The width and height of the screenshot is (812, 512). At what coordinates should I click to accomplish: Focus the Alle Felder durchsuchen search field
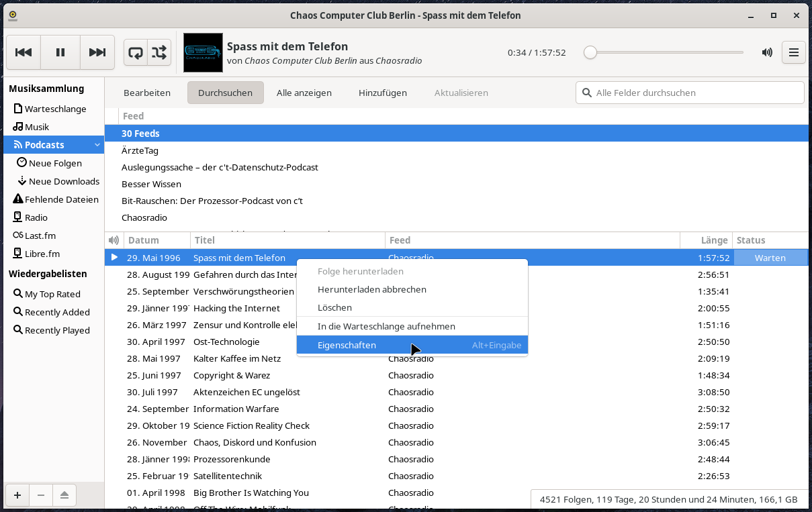[695, 93]
